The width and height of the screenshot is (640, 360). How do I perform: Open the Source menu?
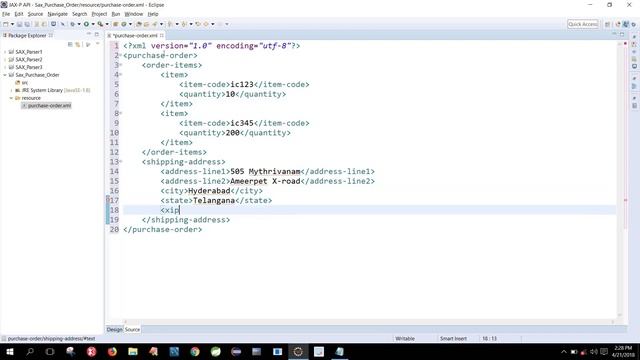[35, 14]
